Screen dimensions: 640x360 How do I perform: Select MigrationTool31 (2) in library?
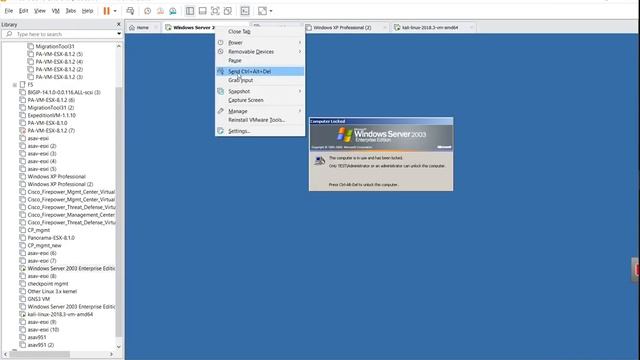51,108
